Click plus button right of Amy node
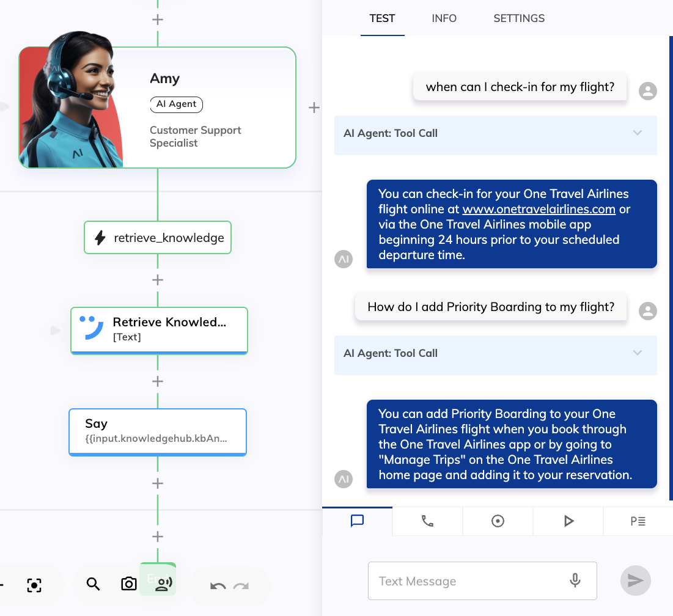 click(314, 108)
